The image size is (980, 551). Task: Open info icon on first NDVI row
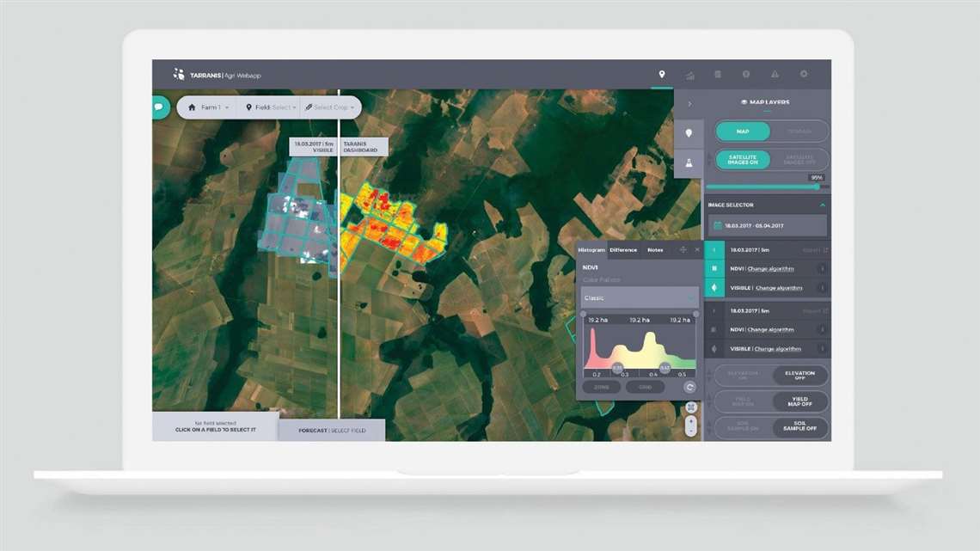coord(822,269)
